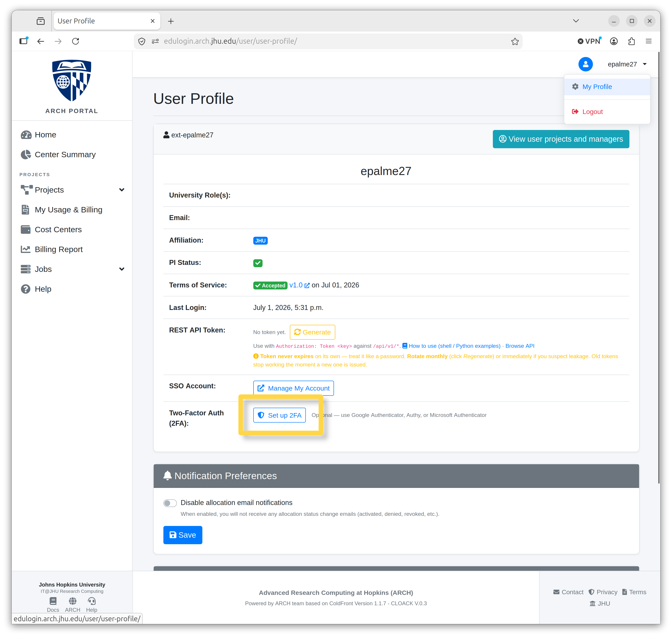Expand the Jobs sidebar chevron
Screen dimensions: 672x637
coord(122,269)
